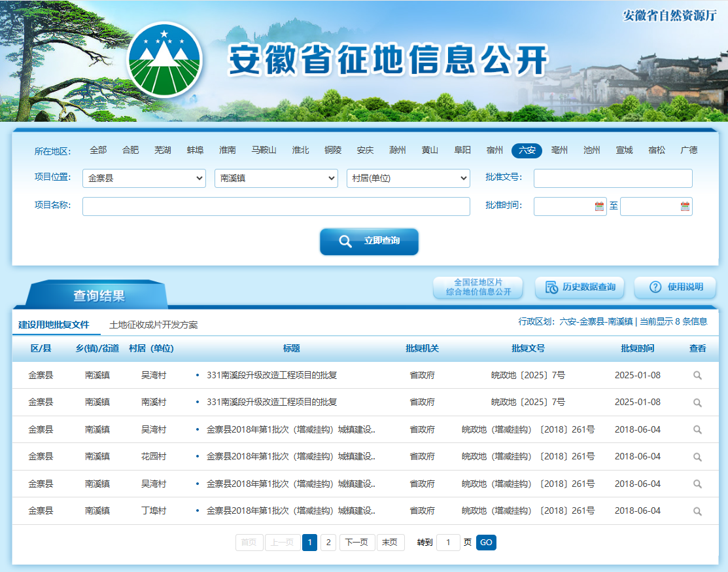Click view magnifier icon for 丁埠村 row

[x=697, y=511]
